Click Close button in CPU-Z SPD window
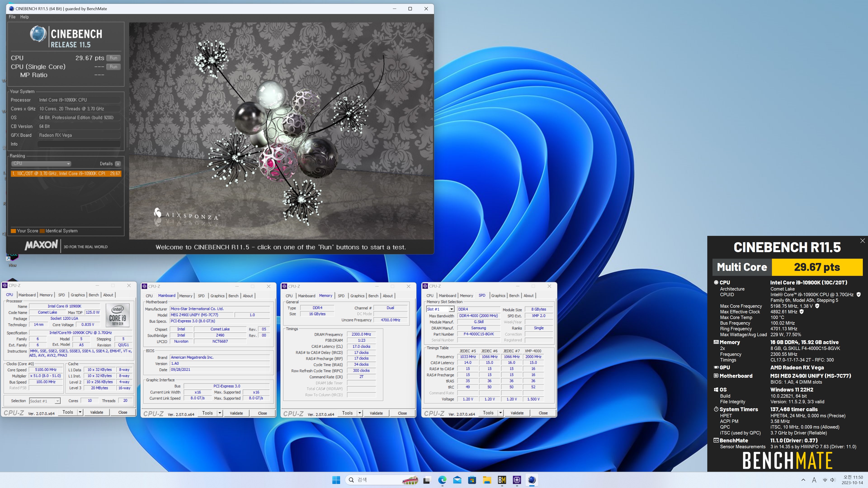 click(x=543, y=413)
